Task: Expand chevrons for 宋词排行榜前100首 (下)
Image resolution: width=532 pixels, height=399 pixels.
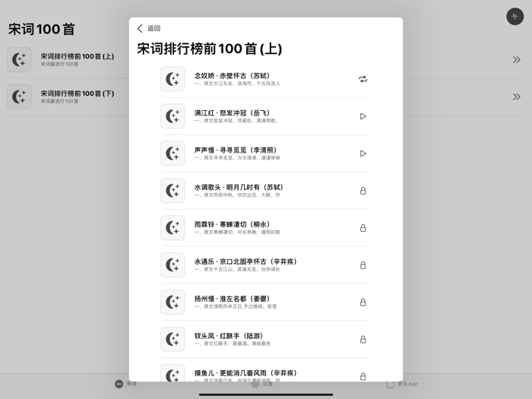Action: (516, 97)
